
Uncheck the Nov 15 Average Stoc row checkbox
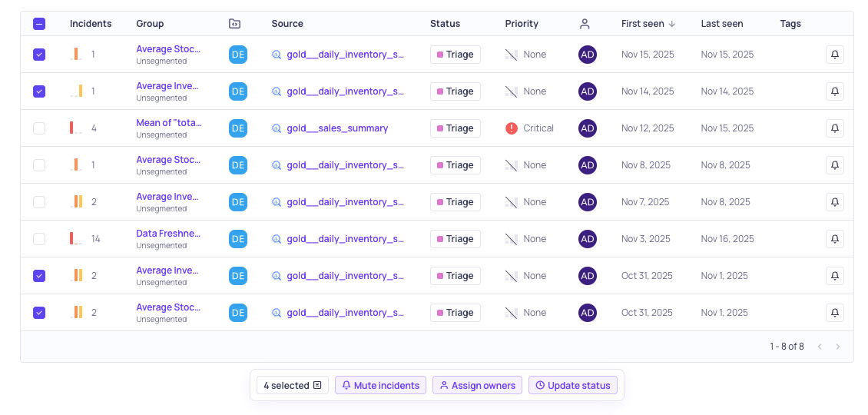[x=39, y=55]
